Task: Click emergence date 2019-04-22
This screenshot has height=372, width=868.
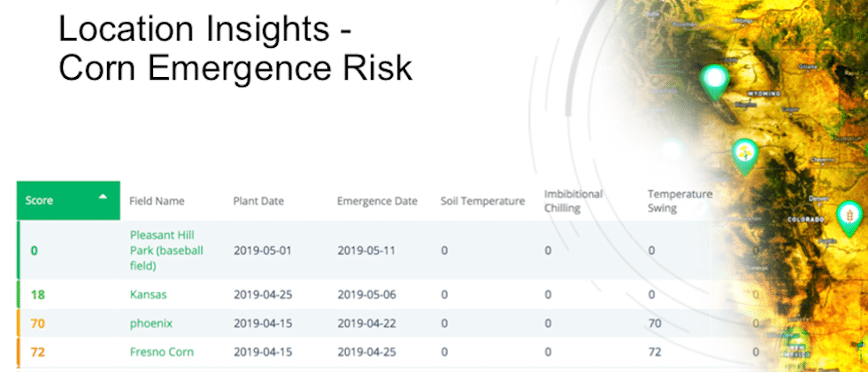Action: (x=366, y=323)
